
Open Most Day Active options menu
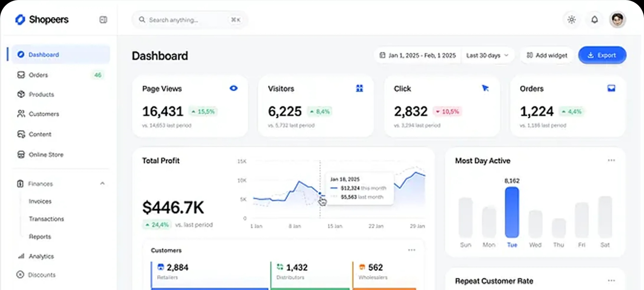click(611, 160)
